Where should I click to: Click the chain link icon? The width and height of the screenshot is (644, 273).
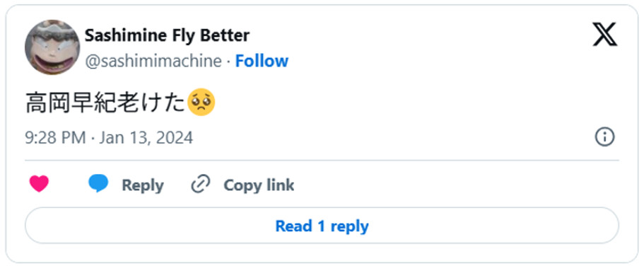201,184
